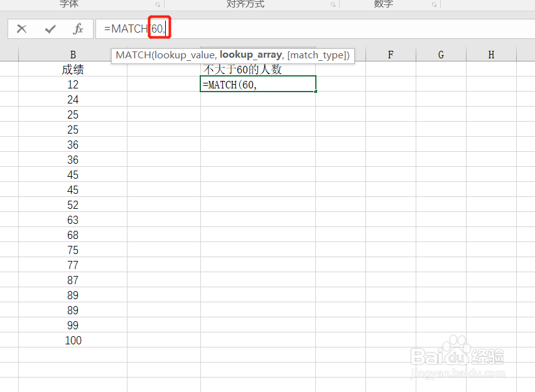Click the cell labeled 不大于60的人数
The width and height of the screenshot is (535, 392).
tap(258, 69)
